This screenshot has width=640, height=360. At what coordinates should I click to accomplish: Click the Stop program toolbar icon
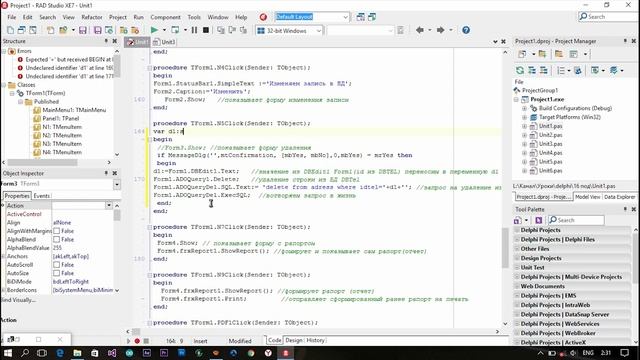click(206, 30)
